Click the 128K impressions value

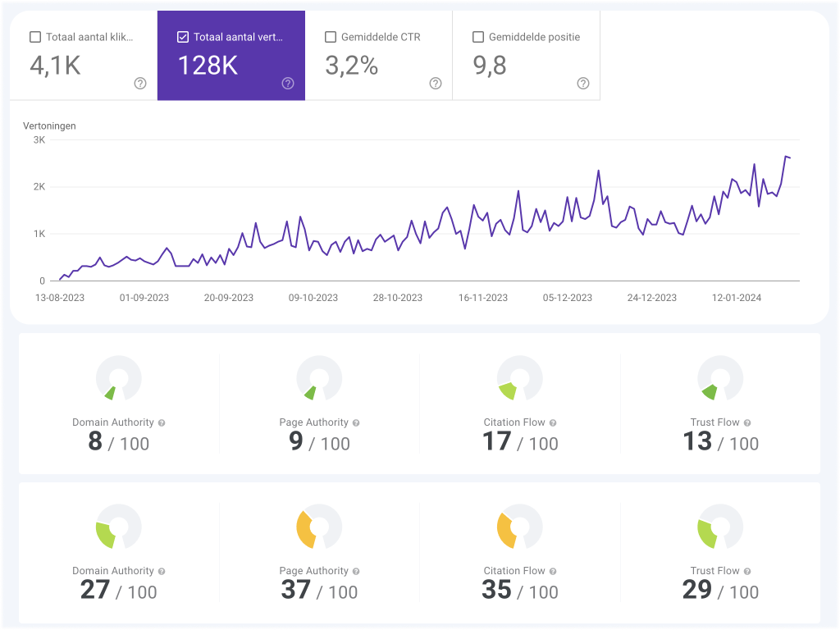208,66
